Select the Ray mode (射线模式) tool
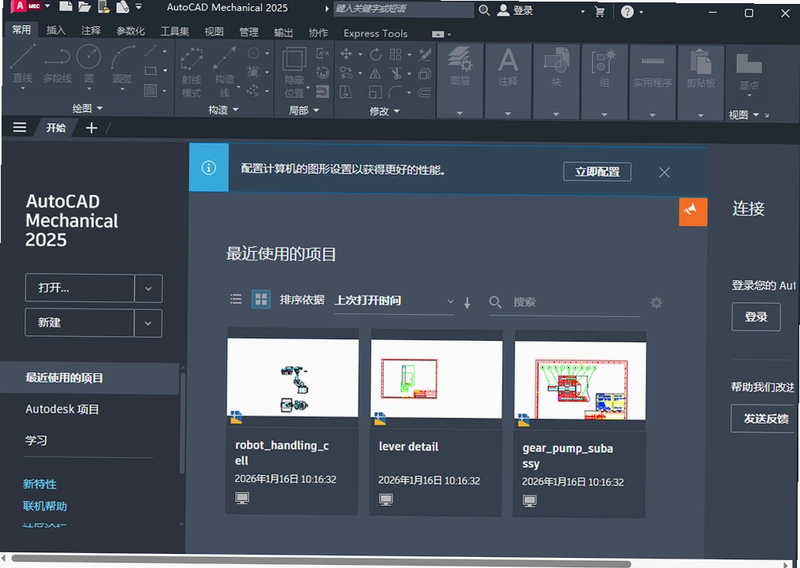Image resolution: width=800 pixels, height=568 pixels. [191, 72]
